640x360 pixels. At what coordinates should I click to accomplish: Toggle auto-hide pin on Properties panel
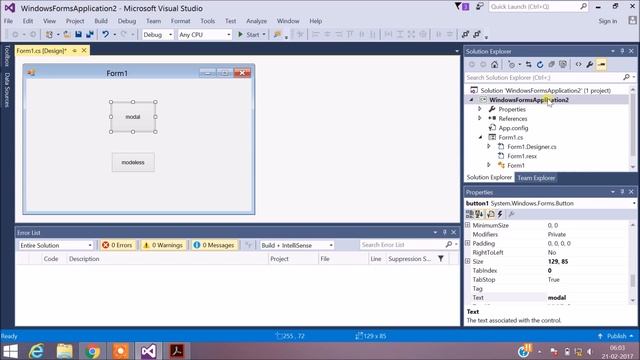(622, 192)
